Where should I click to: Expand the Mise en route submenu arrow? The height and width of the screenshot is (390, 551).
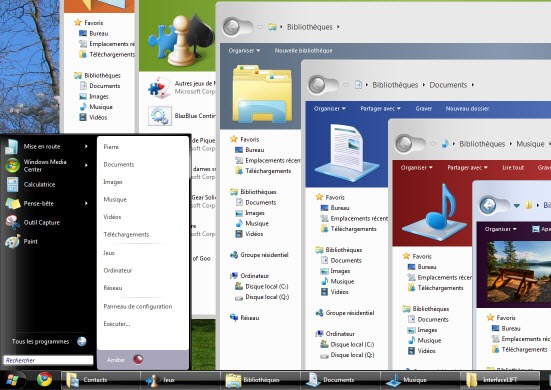[86, 147]
